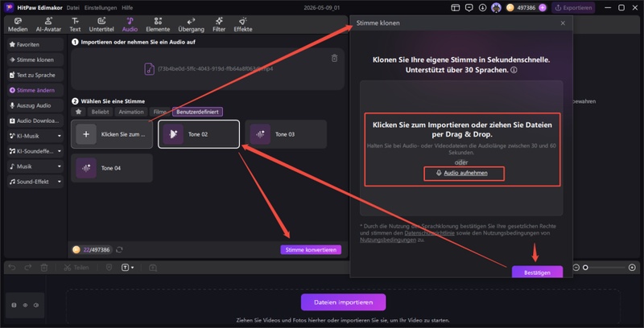Screen dimensions: 644x328
Task: Click the redo arrow in timeline toolbar
Action: (x=28, y=268)
